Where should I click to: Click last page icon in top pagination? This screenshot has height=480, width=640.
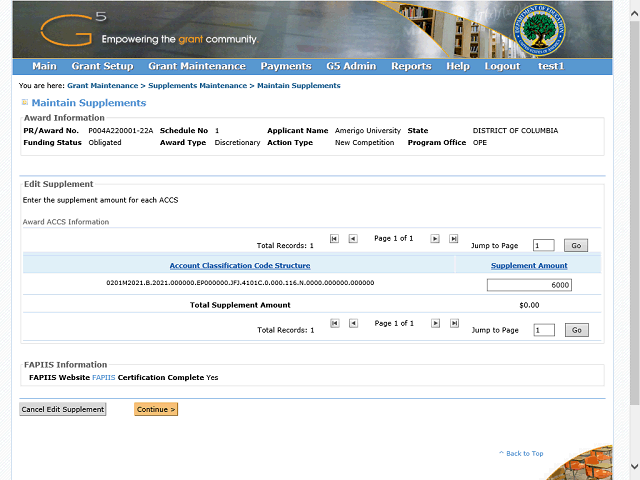coord(454,239)
